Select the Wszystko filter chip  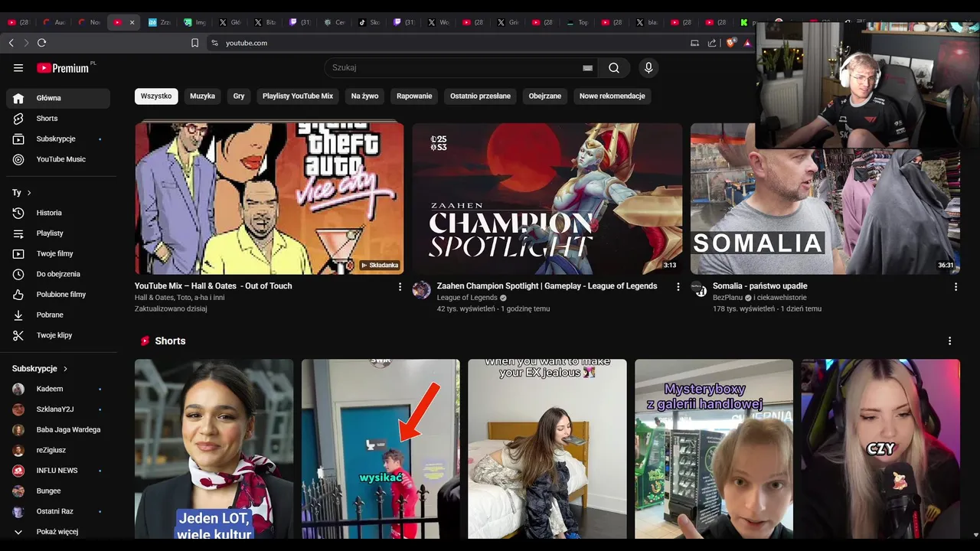click(156, 96)
